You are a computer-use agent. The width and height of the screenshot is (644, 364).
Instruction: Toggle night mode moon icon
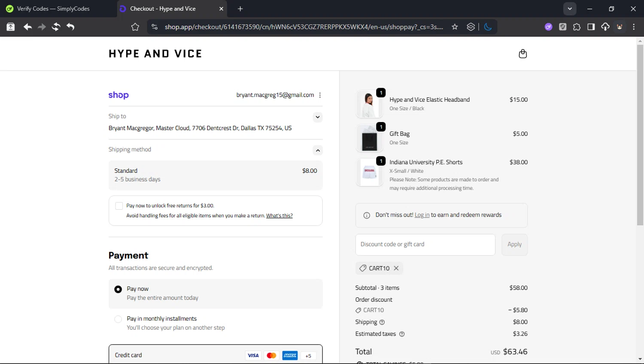488,27
